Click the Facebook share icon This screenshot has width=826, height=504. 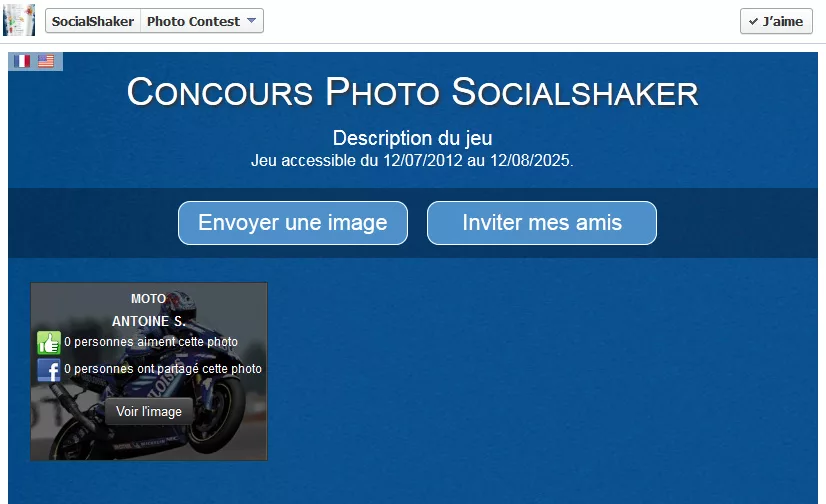[49, 370]
